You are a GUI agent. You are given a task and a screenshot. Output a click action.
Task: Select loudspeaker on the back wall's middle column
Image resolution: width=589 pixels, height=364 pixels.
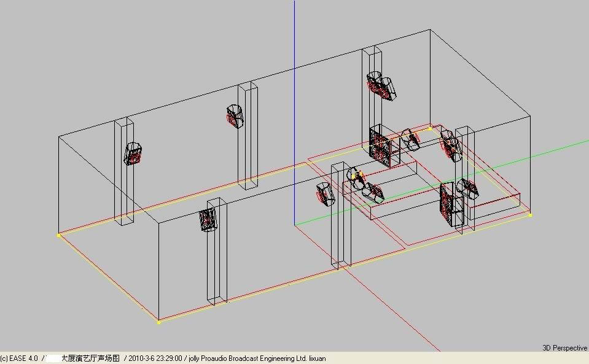click(x=235, y=116)
